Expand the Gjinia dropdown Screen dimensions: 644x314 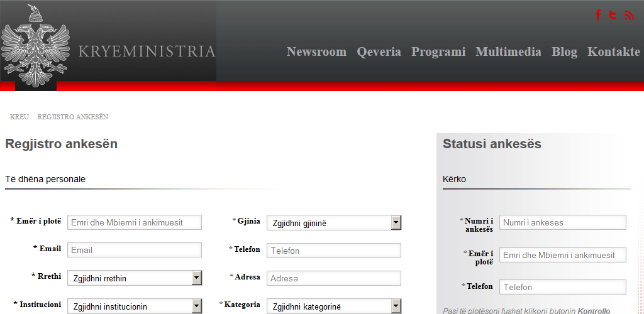click(x=333, y=222)
